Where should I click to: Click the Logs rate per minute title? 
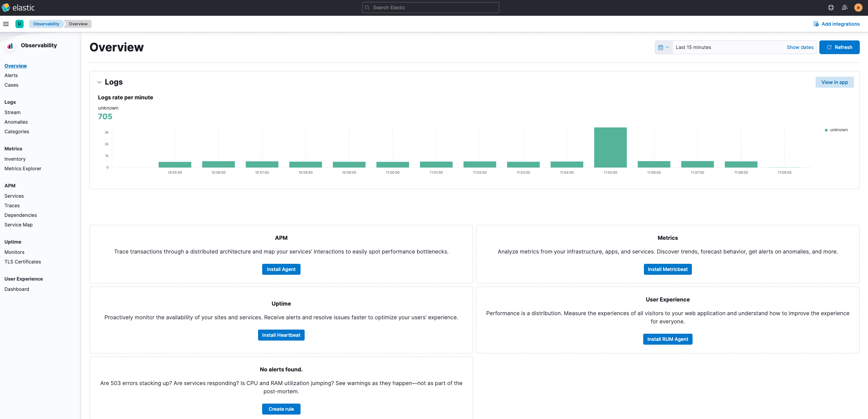pyautogui.click(x=125, y=98)
